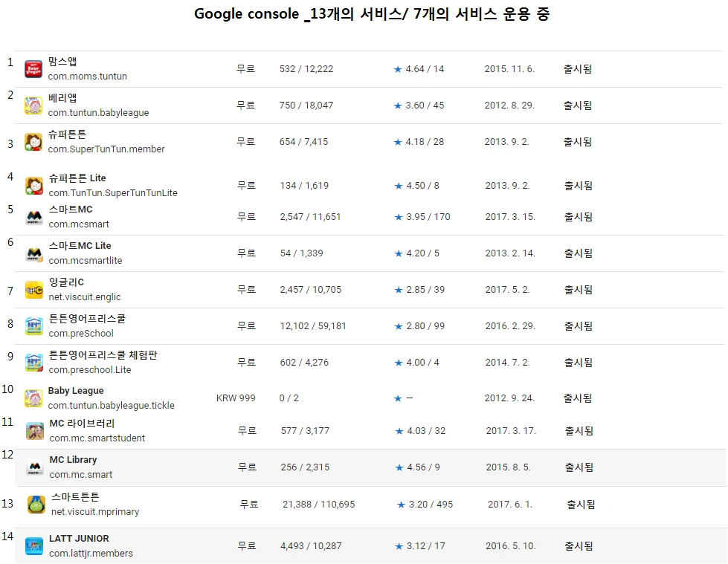Select package name com.preschool.Lite

coord(90,369)
